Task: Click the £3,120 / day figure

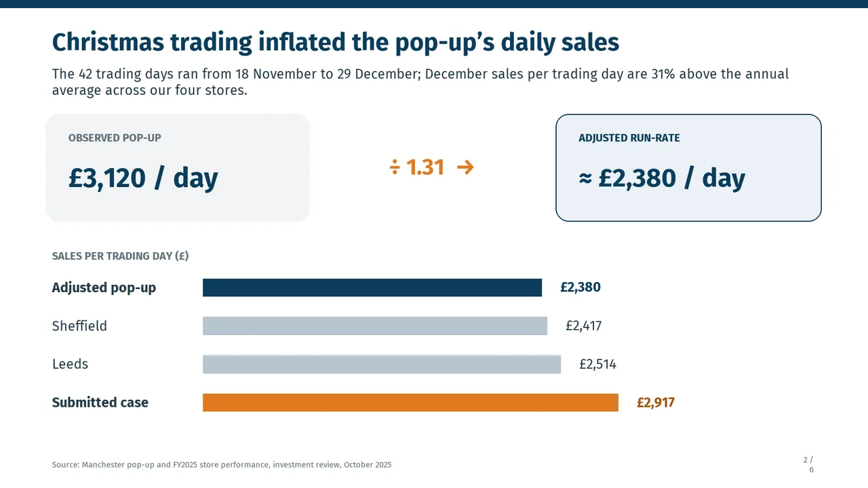Action: (x=143, y=178)
